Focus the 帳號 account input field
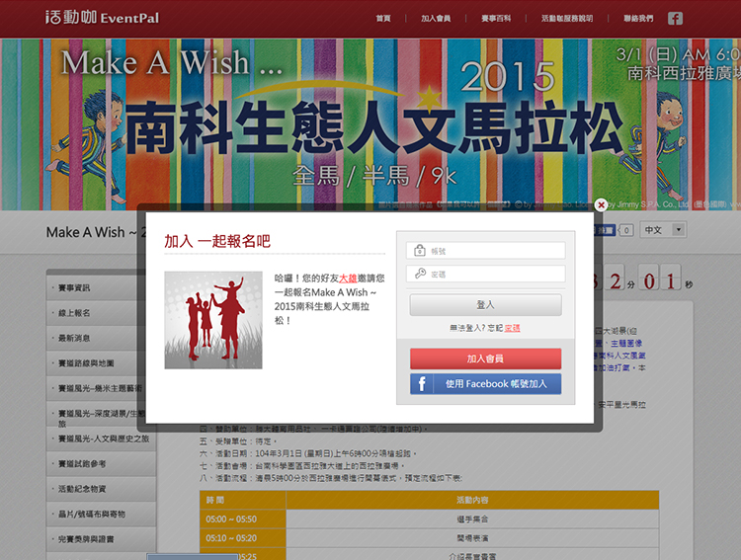Screen dimensions: 741x560 pos(486,251)
